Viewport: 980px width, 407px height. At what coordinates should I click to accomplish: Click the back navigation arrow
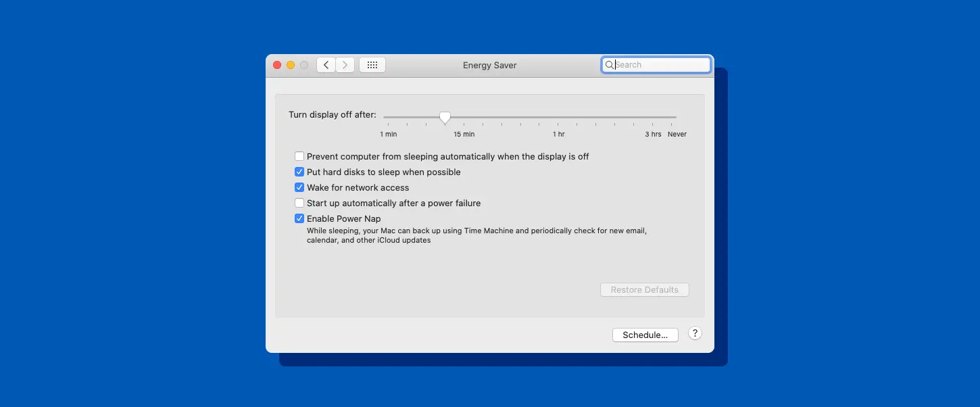(x=326, y=64)
